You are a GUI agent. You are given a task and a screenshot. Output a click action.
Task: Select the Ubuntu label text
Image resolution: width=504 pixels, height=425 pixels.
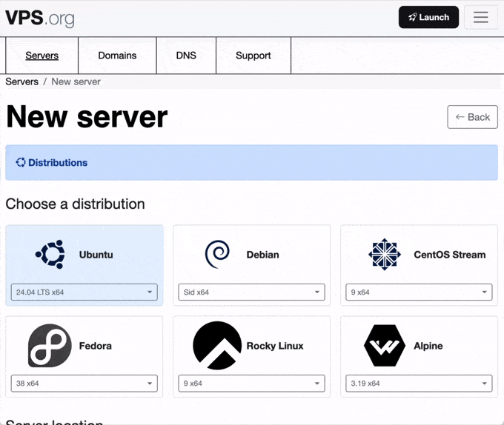click(96, 255)
